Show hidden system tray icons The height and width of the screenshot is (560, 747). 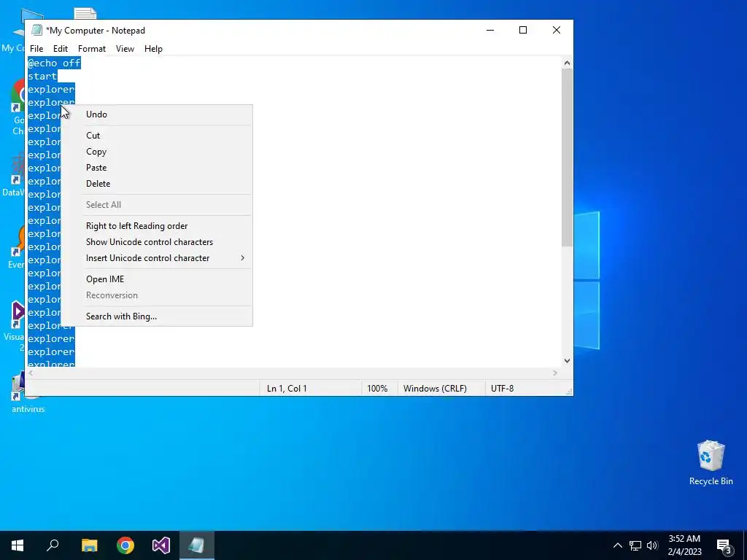click(617, 545)
